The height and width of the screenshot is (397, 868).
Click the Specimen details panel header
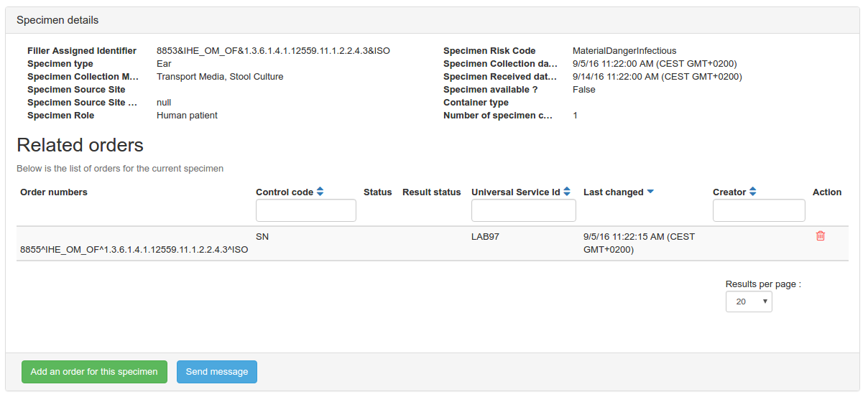tap(57, 20)
